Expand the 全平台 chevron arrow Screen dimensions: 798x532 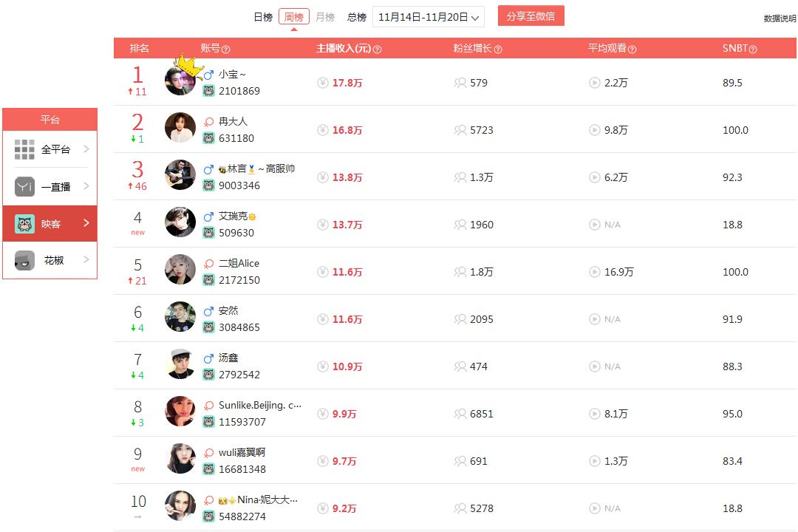(x=86, y=149)
